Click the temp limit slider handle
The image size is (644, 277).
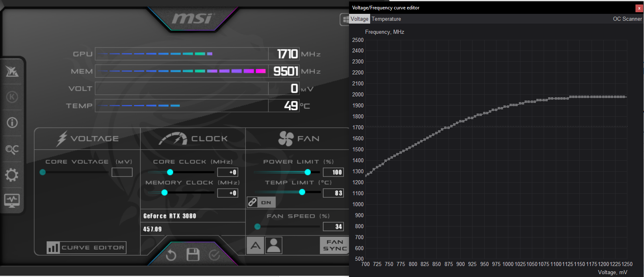point(302,192)
